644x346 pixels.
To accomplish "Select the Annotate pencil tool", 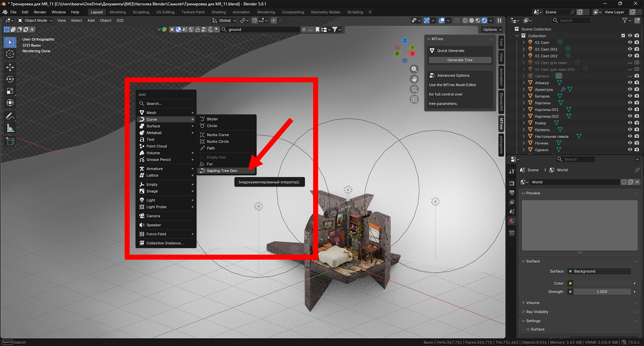I will click(10, 116).
